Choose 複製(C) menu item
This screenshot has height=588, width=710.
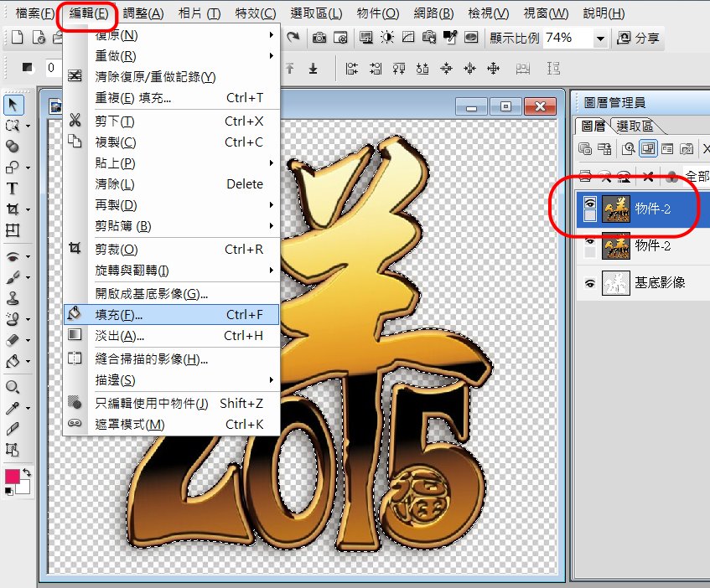pyautogui.click(x=171, y=142)
